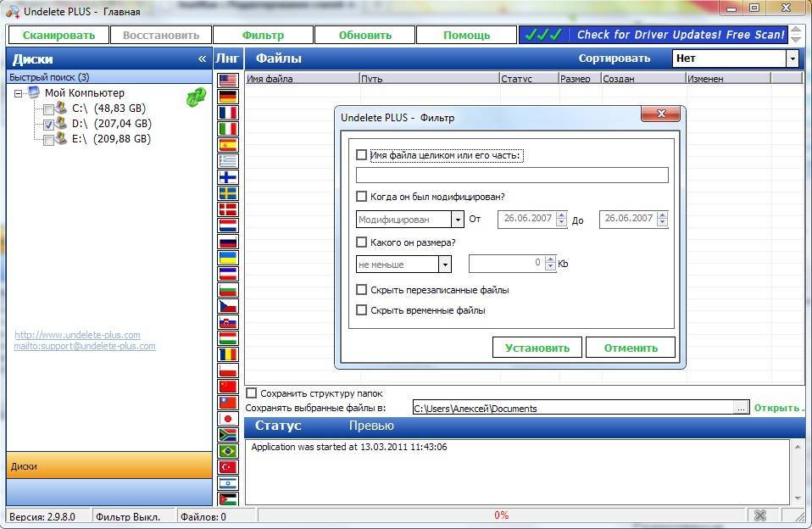812x529 pixels.
Task: Select the German flag language
Action: [228, 97]
